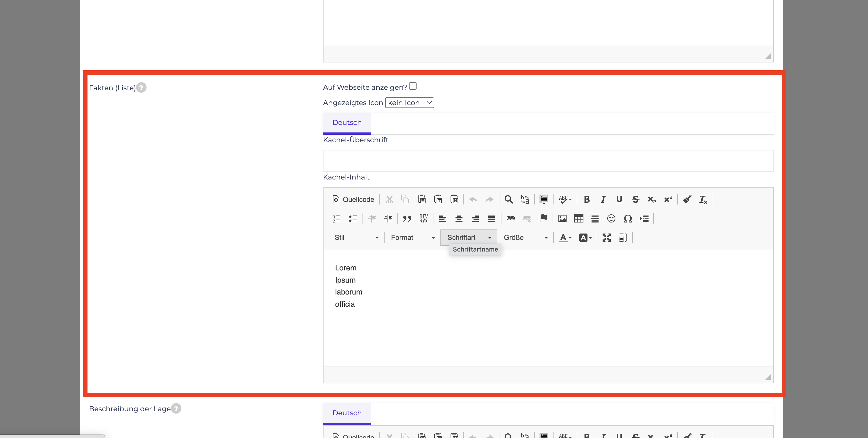Expand the Schriftart dropdown
Viewport: 868px width, 438px height.
pyautogui.click(x=469, y=237)
